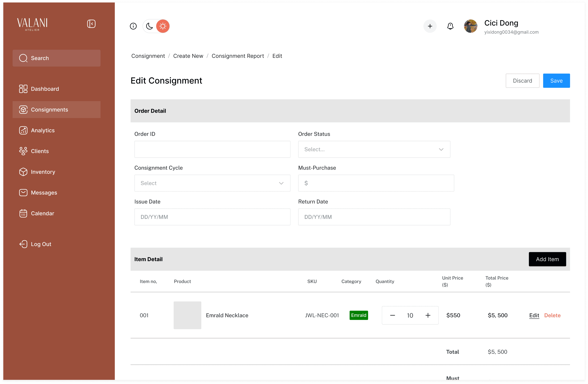Open notifications bell icon
588x384 pixels.
(450, 26)
